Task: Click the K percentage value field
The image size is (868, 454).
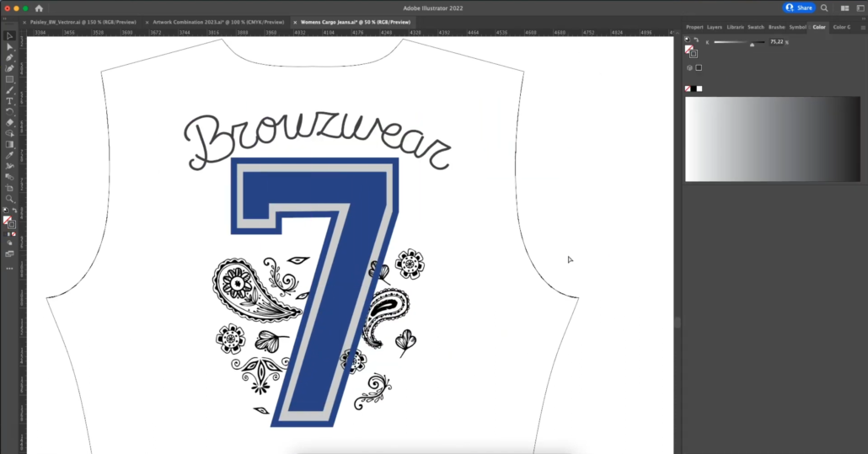Action: (775, 41)
